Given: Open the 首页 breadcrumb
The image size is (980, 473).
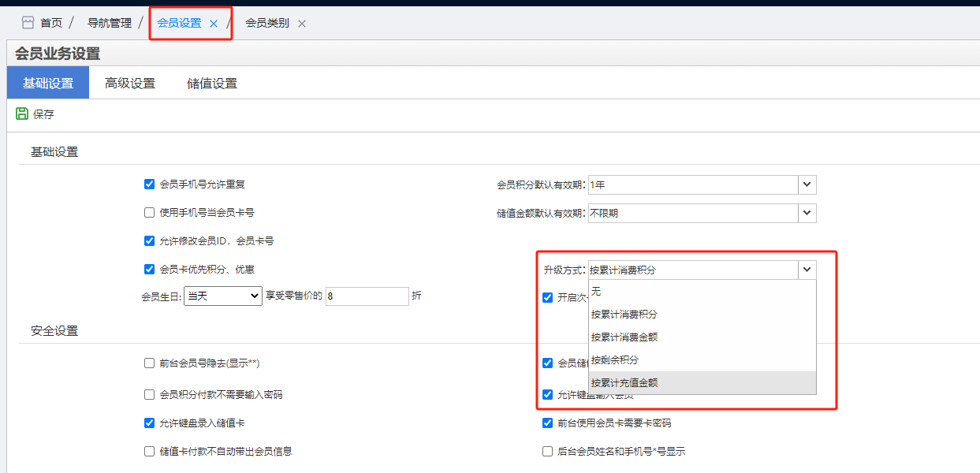Looking at the screenshot, I should tap(51, 23).
